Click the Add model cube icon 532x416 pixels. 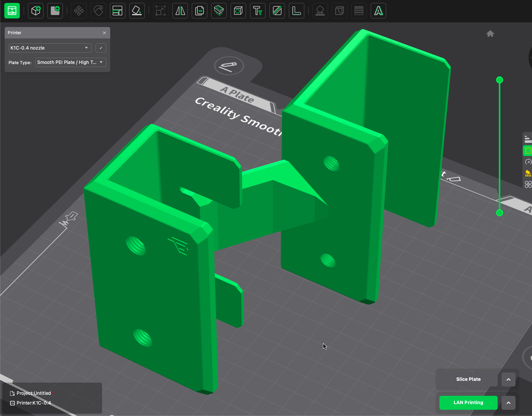point(36,11)
